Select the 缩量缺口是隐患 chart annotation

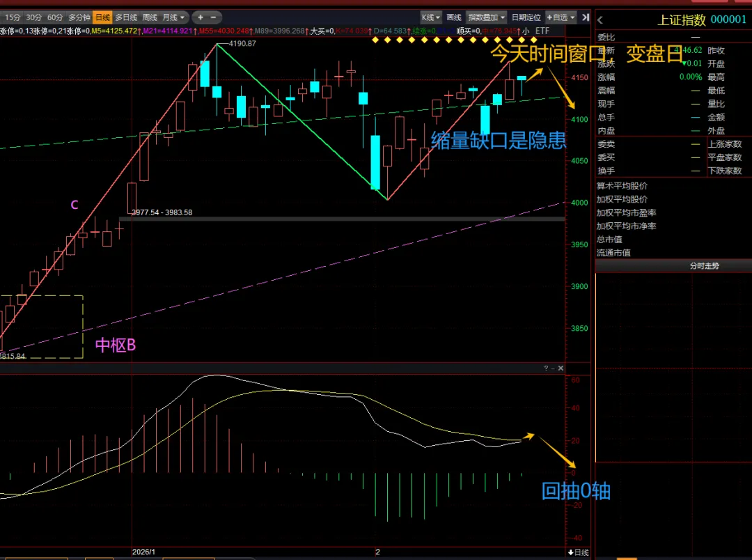coord(499,140)
